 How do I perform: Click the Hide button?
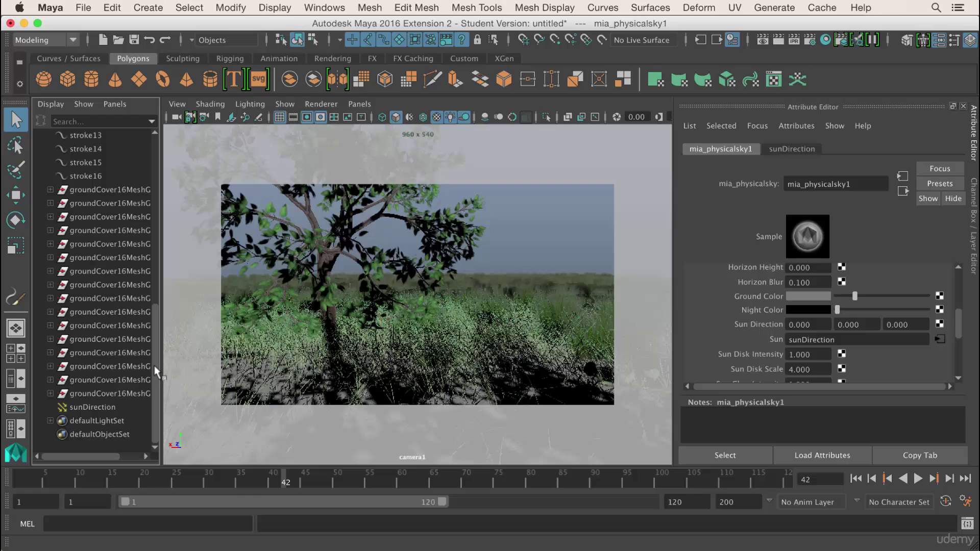953,198
